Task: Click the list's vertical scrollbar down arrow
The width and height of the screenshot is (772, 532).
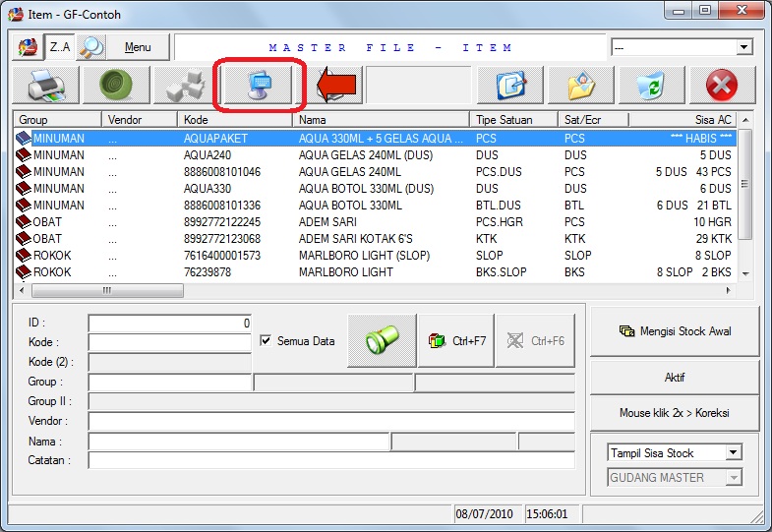Action: pyautogui.click(x=745, y=274)
